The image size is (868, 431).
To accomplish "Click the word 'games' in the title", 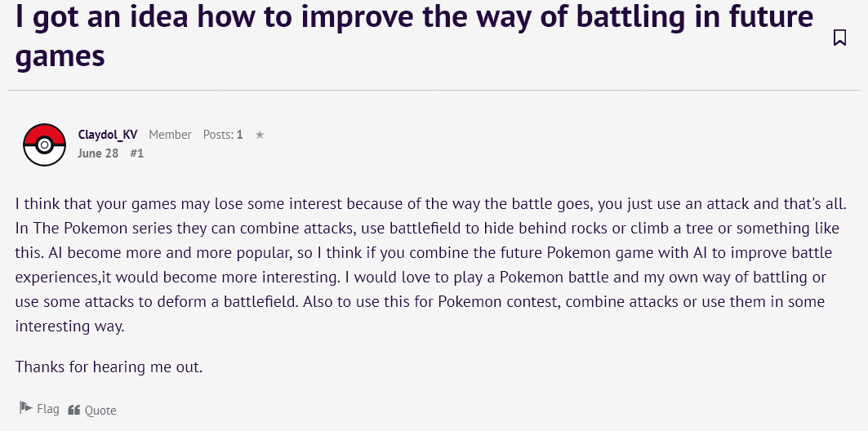I will point(60,56).
